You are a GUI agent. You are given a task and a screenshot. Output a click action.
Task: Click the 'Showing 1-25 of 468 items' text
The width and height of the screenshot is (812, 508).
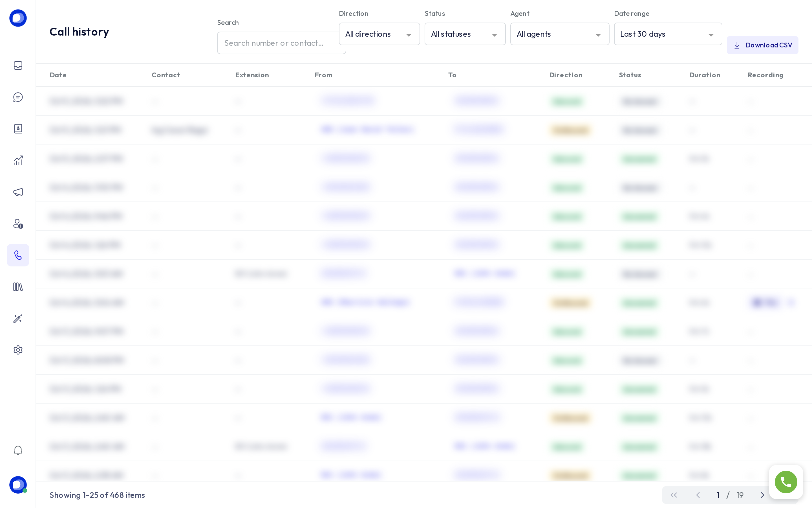(x=97, y=495)
